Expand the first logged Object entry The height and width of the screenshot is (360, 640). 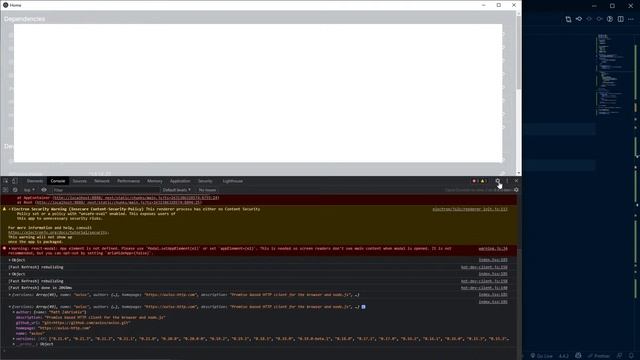click(10, 260)
